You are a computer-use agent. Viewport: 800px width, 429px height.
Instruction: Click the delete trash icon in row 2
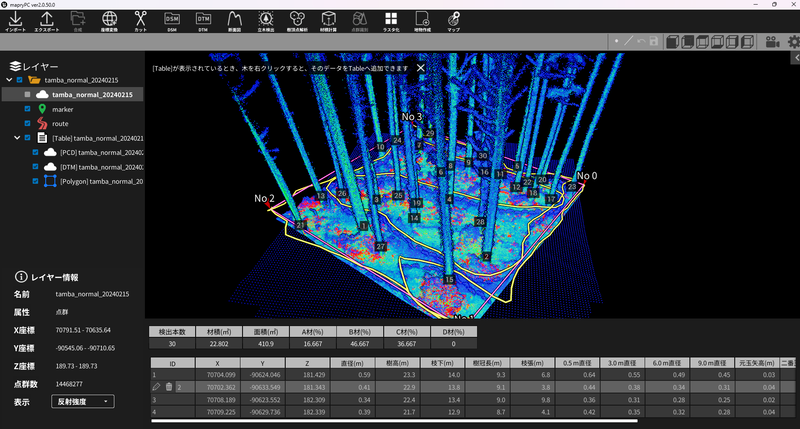coord(168,386)
